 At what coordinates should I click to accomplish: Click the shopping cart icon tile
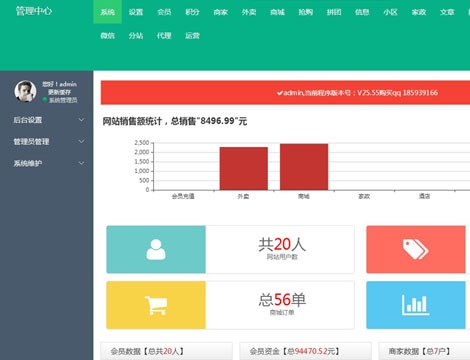[x=156, y=305]
